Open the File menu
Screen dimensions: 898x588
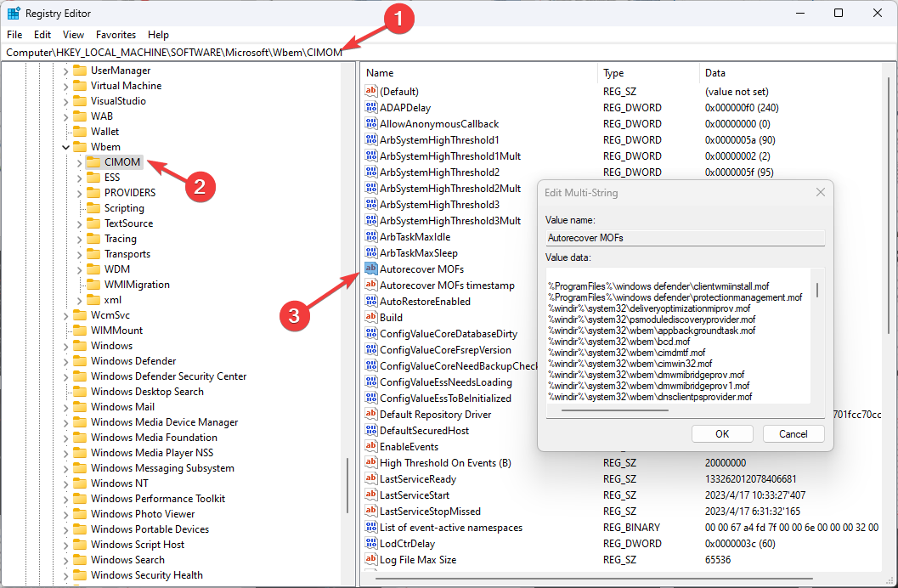[x=14, y=35]
